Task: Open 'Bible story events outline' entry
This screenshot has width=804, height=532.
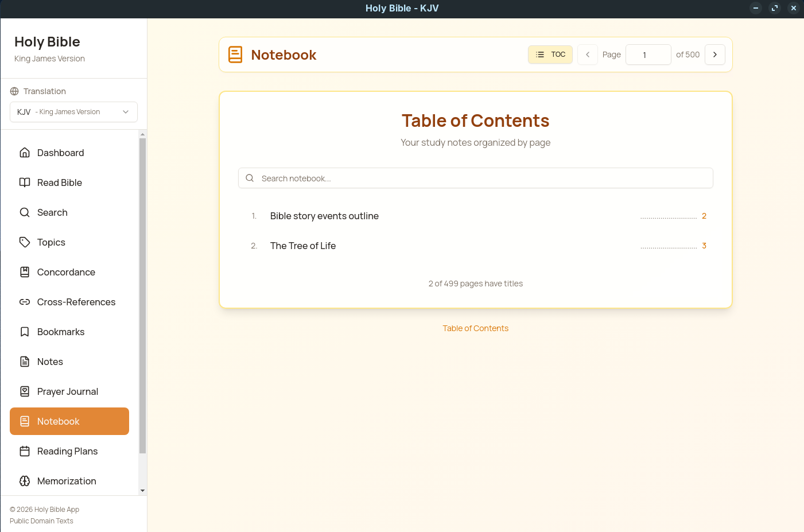Action: click(x=476, y=216)
